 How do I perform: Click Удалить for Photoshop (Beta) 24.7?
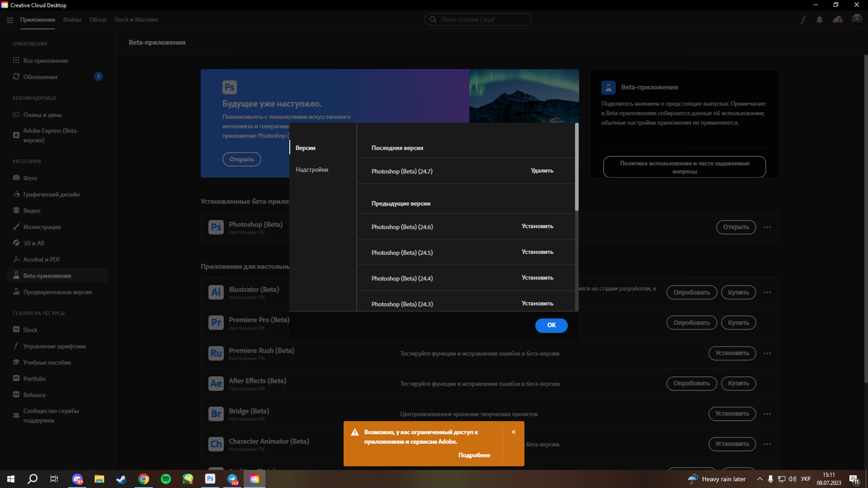[x=542, y=171]
